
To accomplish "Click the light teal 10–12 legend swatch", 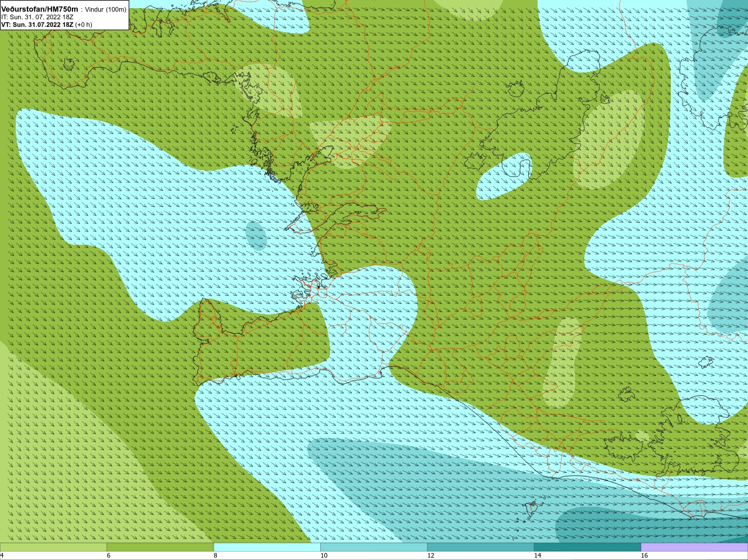I will point(374,547).
